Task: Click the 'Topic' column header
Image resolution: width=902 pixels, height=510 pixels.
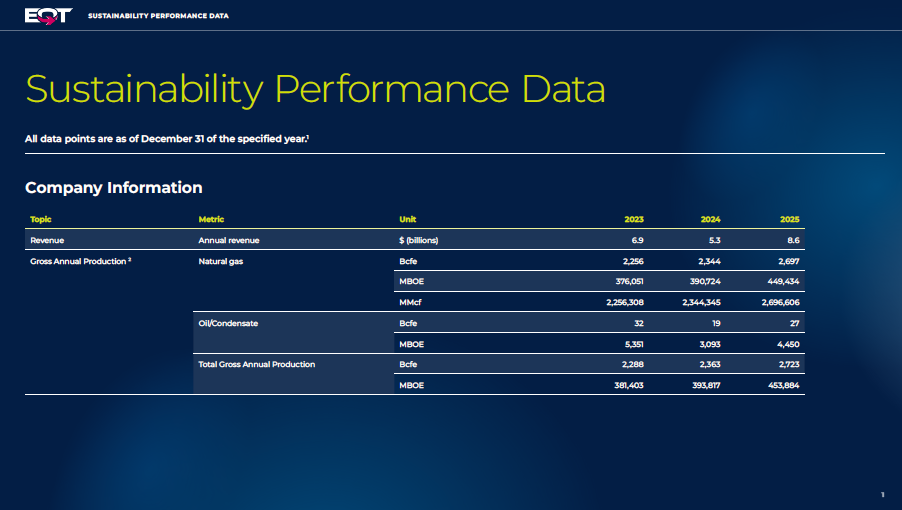Action: (41, 219)
